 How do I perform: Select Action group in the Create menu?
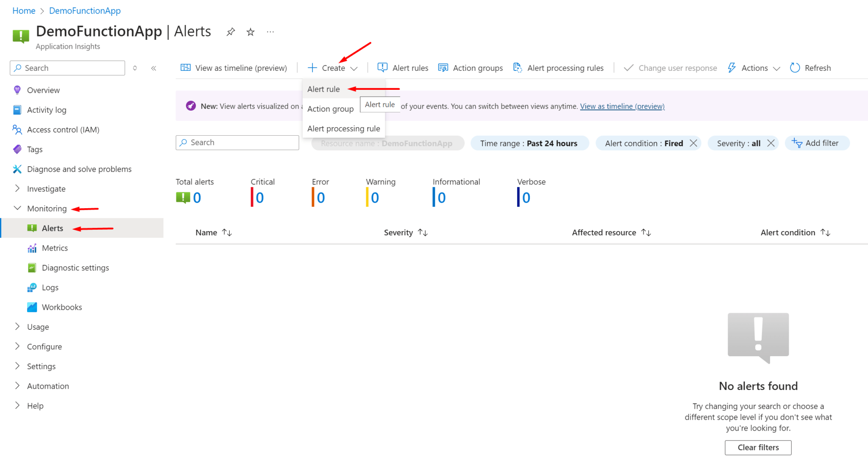click(331, 109)
